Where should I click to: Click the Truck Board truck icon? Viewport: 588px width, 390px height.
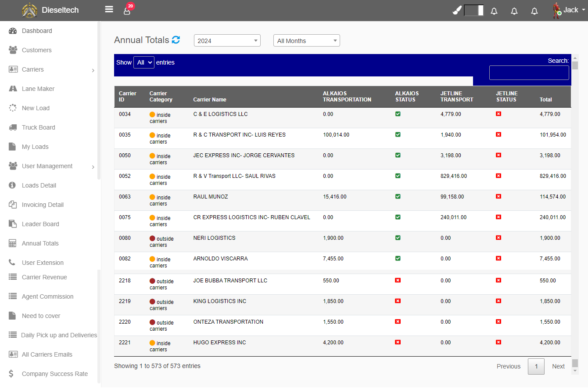pyautogui.click(x=13, y=127)
